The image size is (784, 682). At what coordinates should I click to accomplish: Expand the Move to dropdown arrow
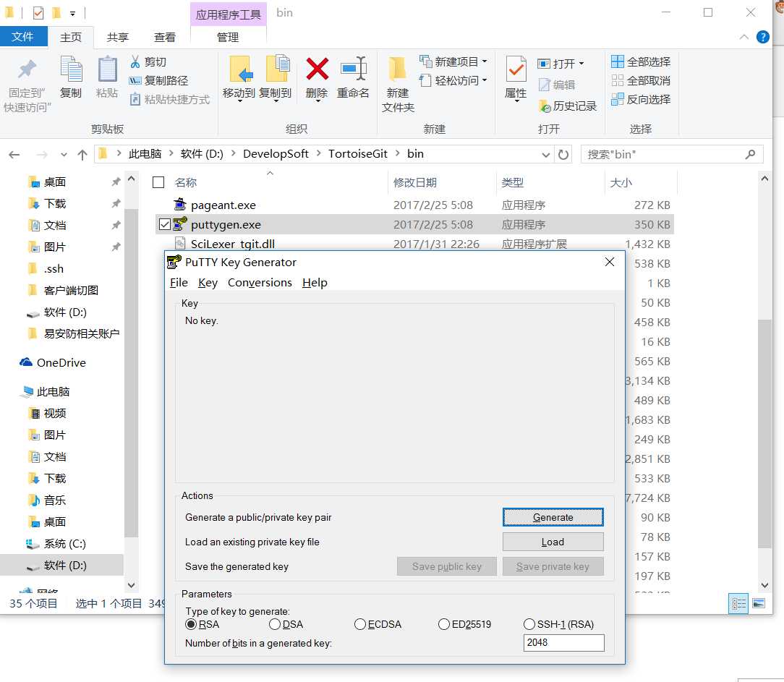pyautogui.click(x=239, y=101)
